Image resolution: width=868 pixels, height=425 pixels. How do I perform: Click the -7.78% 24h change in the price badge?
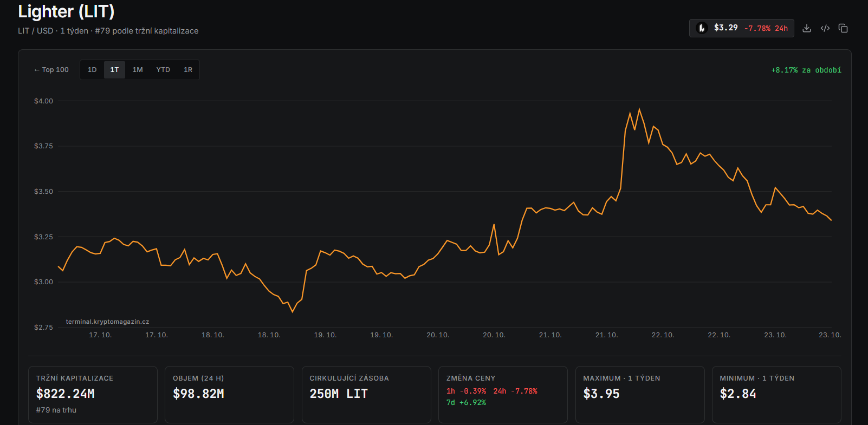(x=766, y=28)
